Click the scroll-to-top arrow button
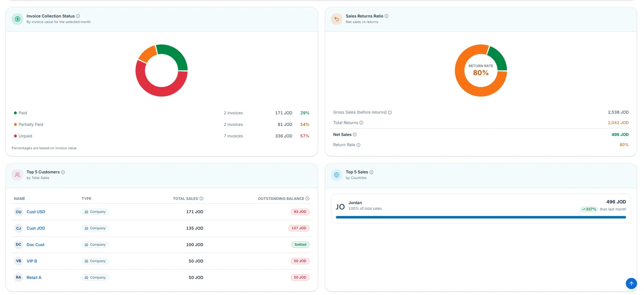 point(631,283)
